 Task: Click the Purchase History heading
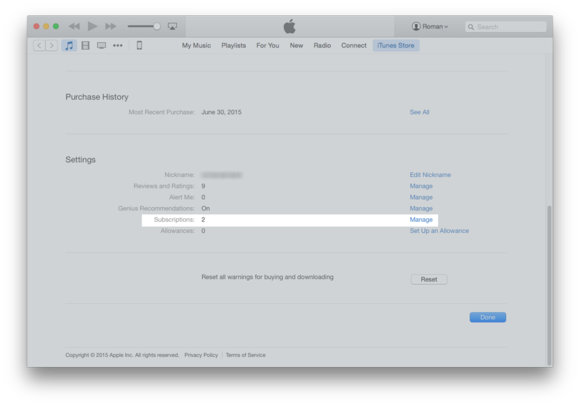coord(97,97)
